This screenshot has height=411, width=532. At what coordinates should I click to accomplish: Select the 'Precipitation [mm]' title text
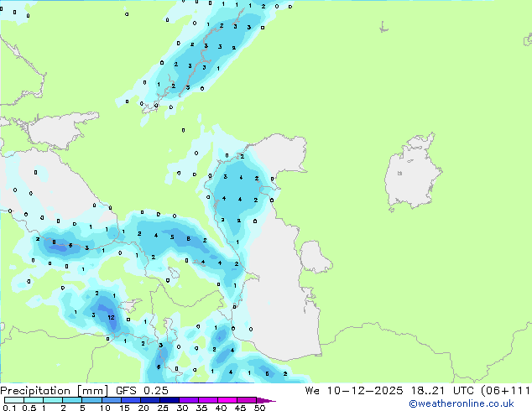click(x=54, y=391)
